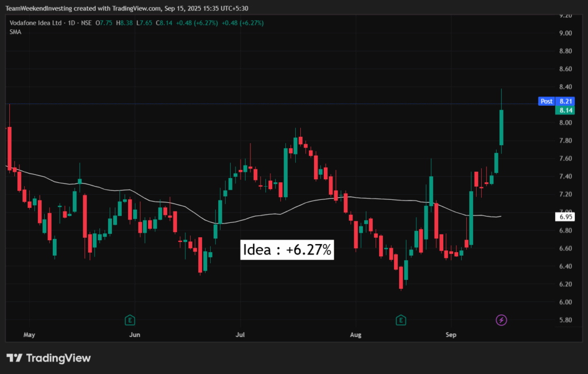Click the white 6.95 SMA value label

[x=565, y=217]
